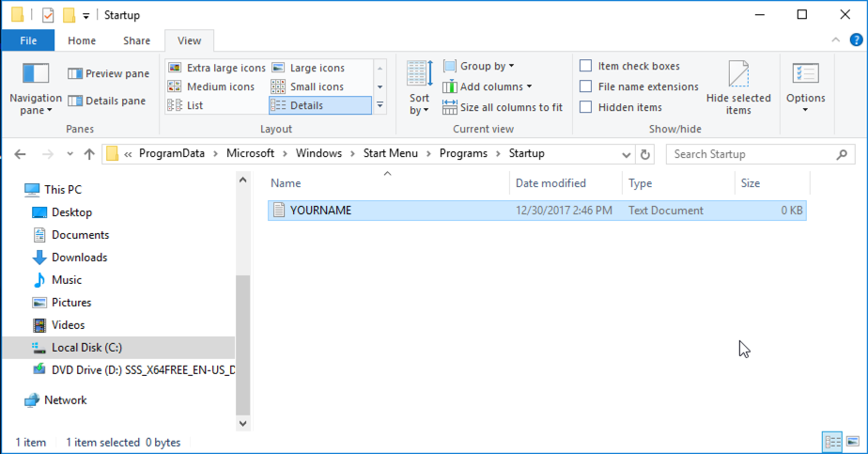Choose Small icons layout
Image resolution: width=868 pixels, height=454 pixels.
tap(308, 86)
